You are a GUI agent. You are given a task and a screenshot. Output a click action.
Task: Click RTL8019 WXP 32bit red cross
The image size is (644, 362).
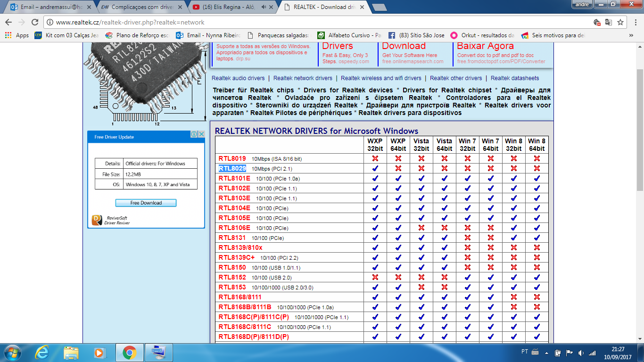coord(375,159)
